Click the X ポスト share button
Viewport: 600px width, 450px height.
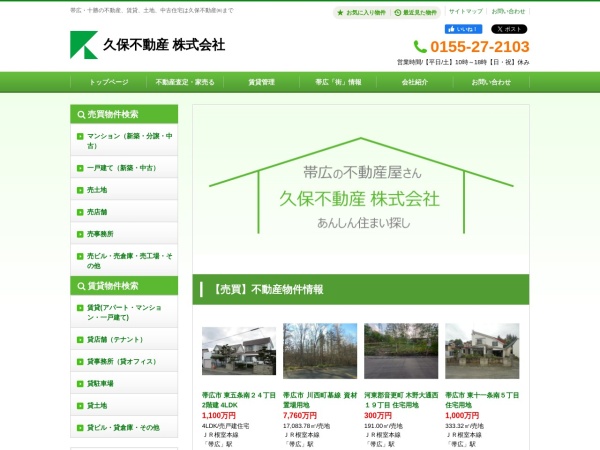[509, 29]
